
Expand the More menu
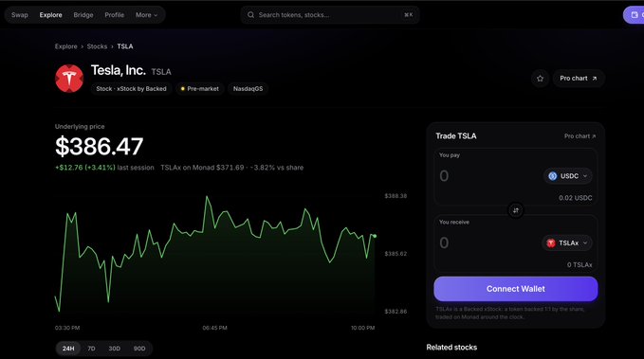146,15
